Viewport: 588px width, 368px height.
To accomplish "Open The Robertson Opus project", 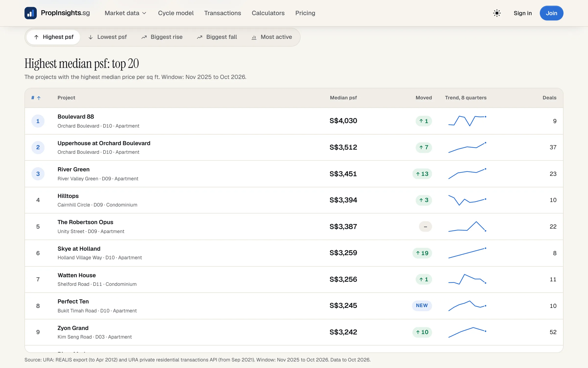I will 85,222.
